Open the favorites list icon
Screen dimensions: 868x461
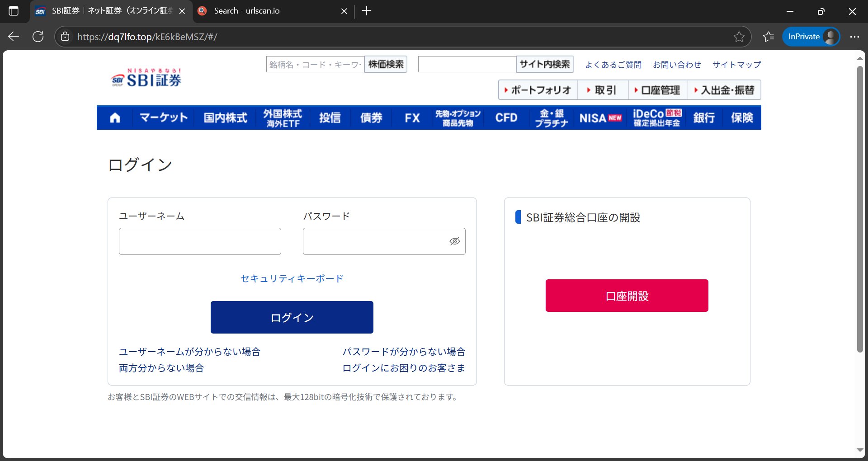769,37
